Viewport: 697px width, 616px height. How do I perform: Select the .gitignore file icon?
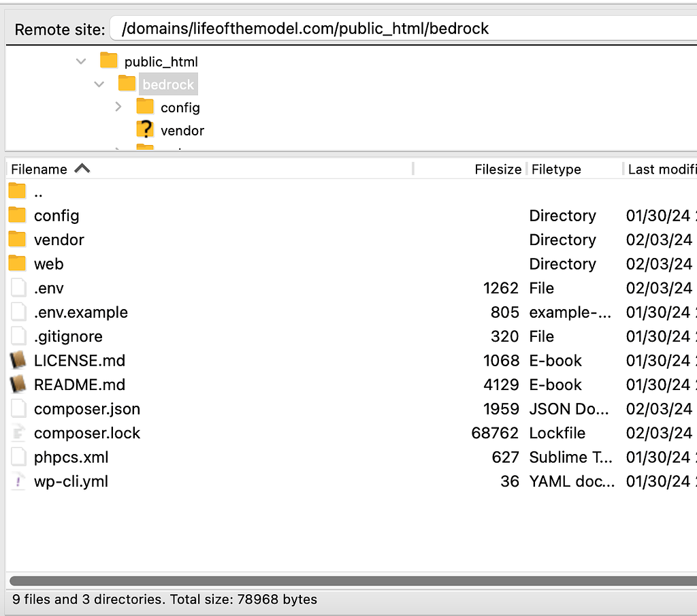tap(18, 336)
